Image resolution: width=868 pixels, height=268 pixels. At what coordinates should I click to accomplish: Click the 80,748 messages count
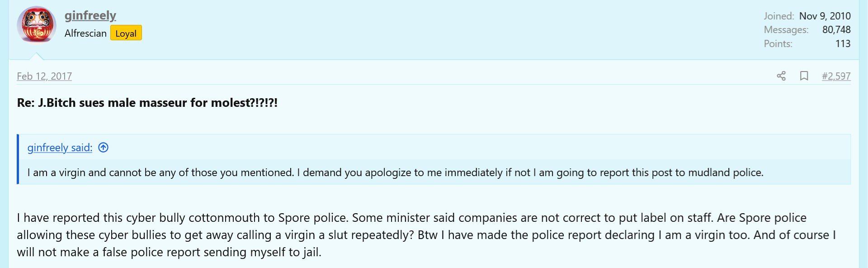[836, 30]
